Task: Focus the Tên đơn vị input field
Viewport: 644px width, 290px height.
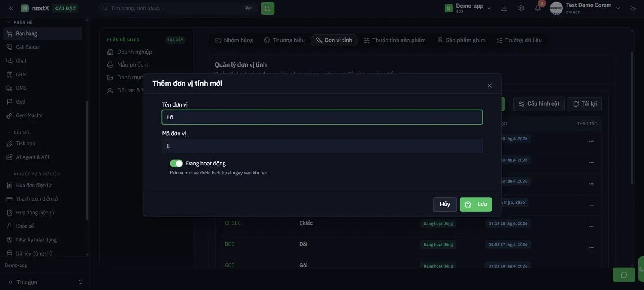Action: pos(322,117)
